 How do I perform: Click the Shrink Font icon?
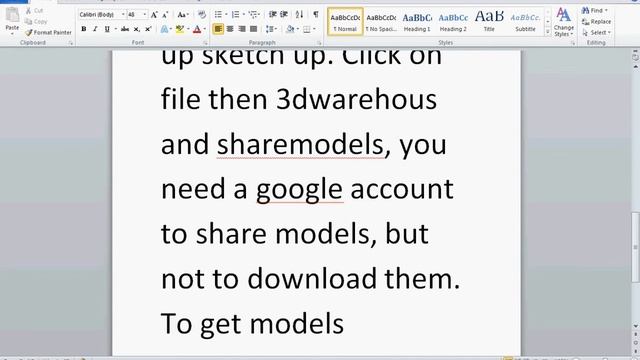click(x=165, y=15)
